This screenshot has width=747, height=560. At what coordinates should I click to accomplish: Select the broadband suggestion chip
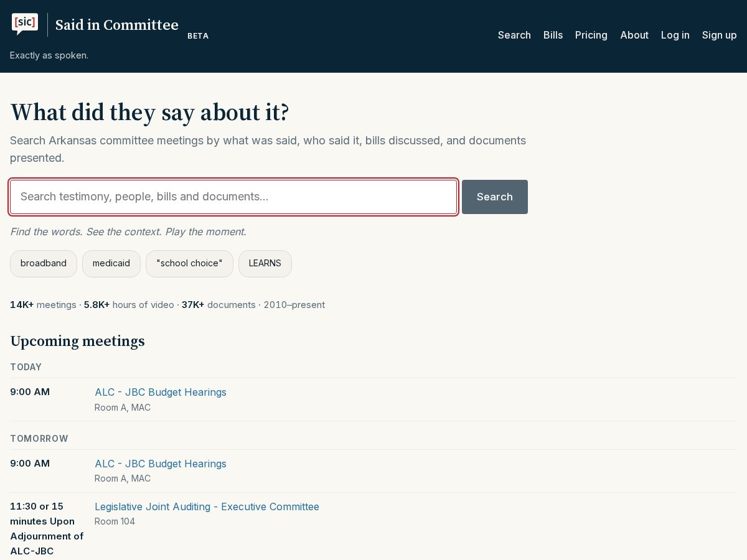44,263
